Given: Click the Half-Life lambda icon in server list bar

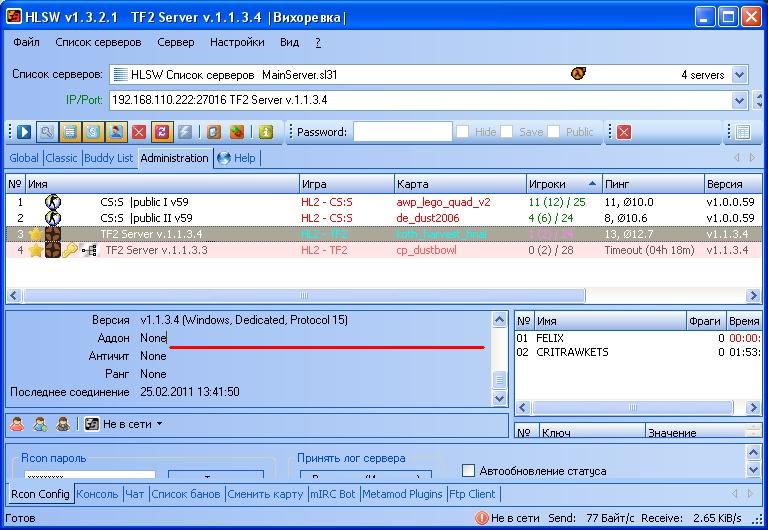Looking at the screenshot, I should coord(578,74).
